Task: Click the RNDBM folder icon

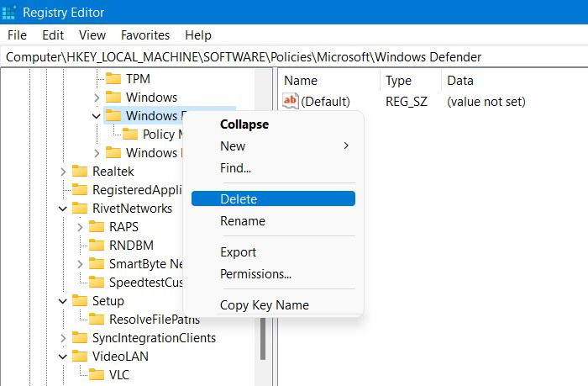Action: pyautogui.click(x=97, y=246)
